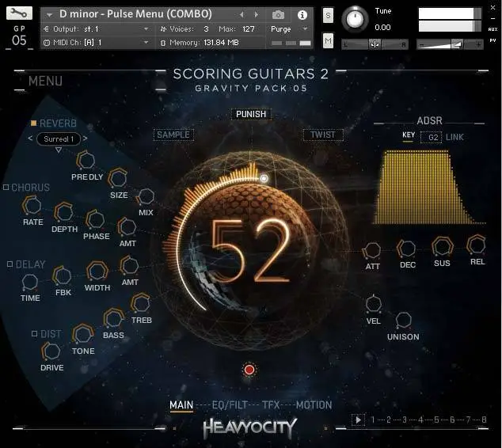Open the MENU button
The height and width of the screenshot is (448, 502).
[45, 81]
